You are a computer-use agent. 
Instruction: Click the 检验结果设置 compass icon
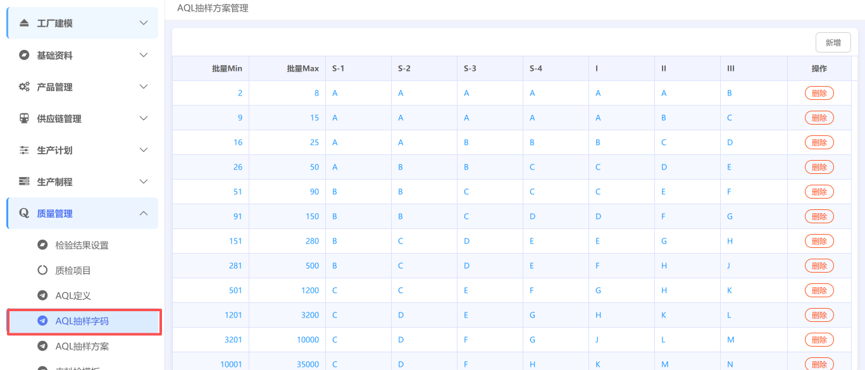tap(42, 245)
